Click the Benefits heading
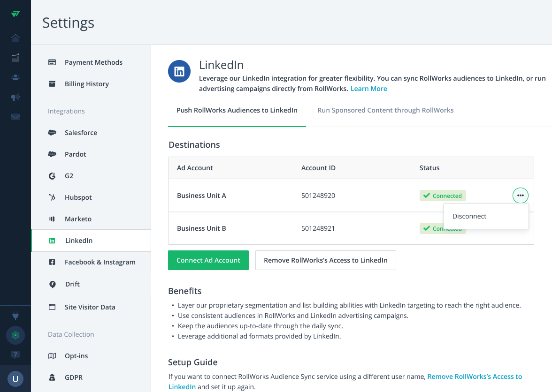 pyautogui.click(x=185, y=291)
